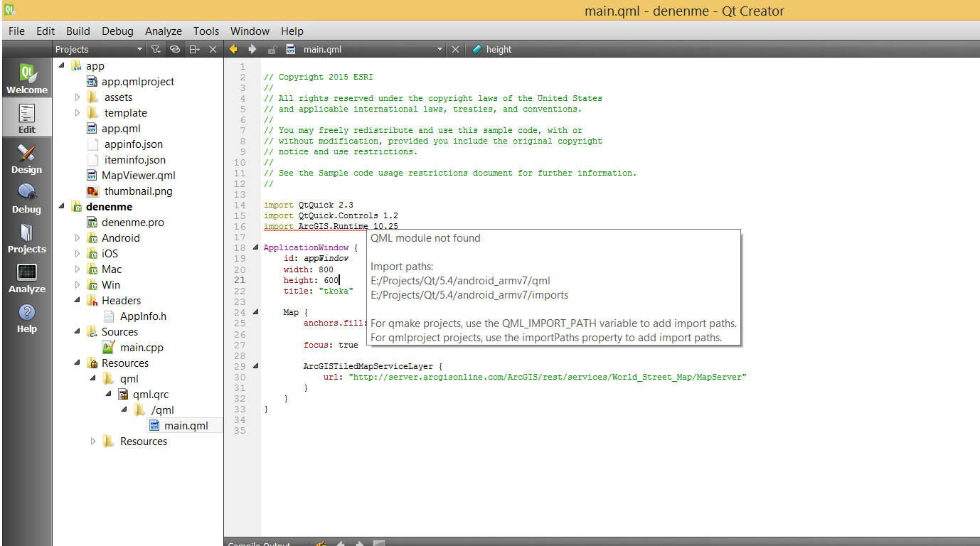Screen dimensions: 980x546
Task: Open Projects mode from the mode sidebar
Action: pos(27,237)
